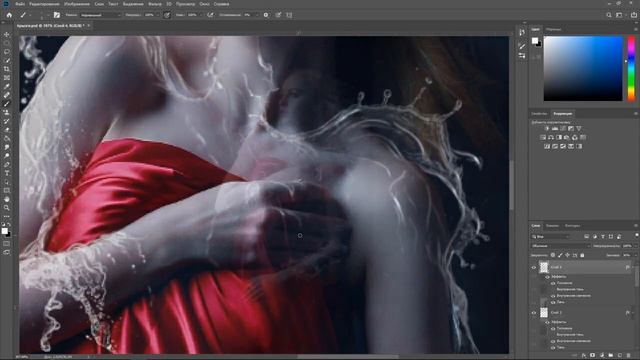Select the Clone Stamp tool

click(x=7, y=112)
